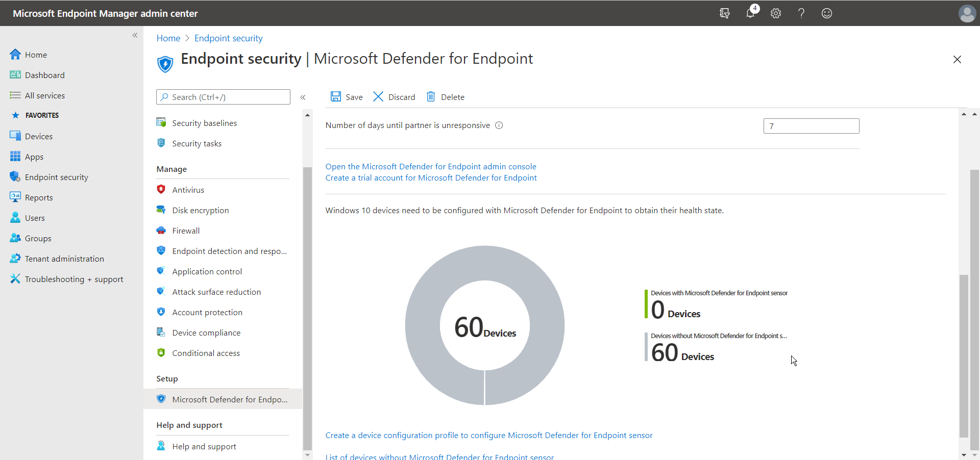
Task: Click the Disk encryption icon
Action: (161, 210)
